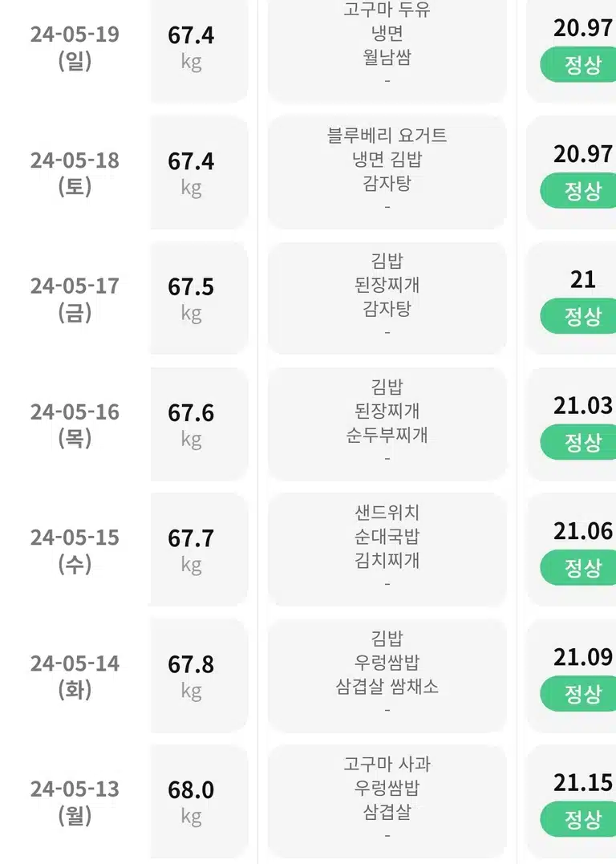
Task: Tap the 정상 badge under 21.03
Action: [578, 442]
